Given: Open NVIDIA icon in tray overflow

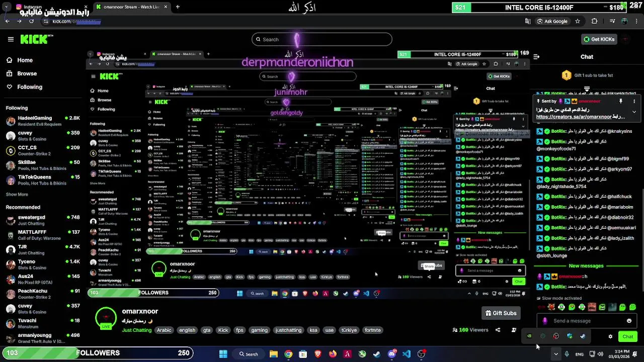Looking at the screenshot, I should 529,336.
